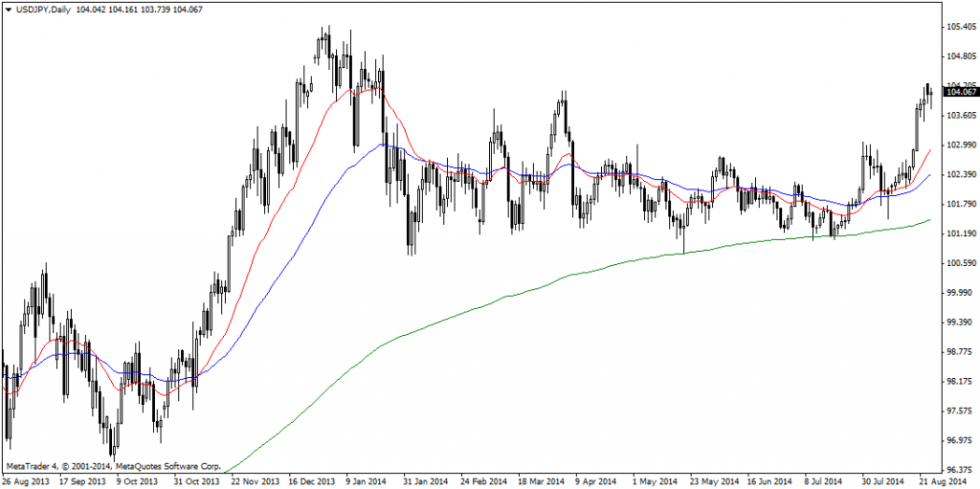Click the small triangle beside USDJPY,Daily
The width and height of the screenshot is (980, 489).
click(x=7, y=9)
